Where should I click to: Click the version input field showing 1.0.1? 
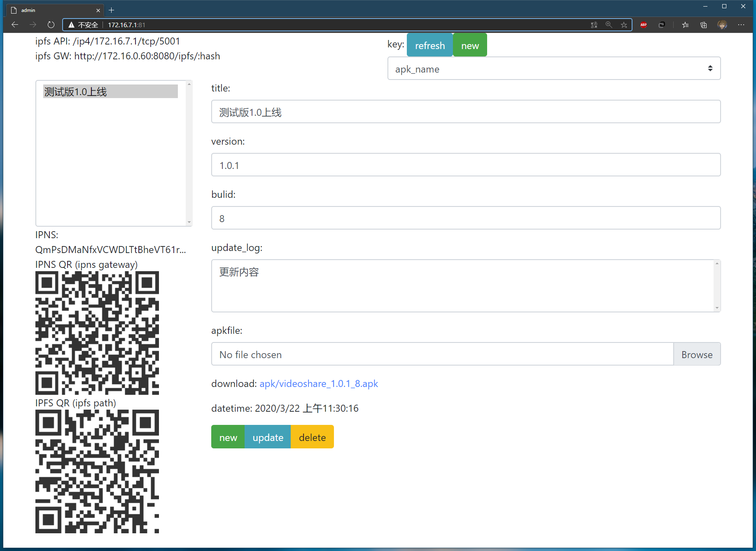tap(466, 165)
